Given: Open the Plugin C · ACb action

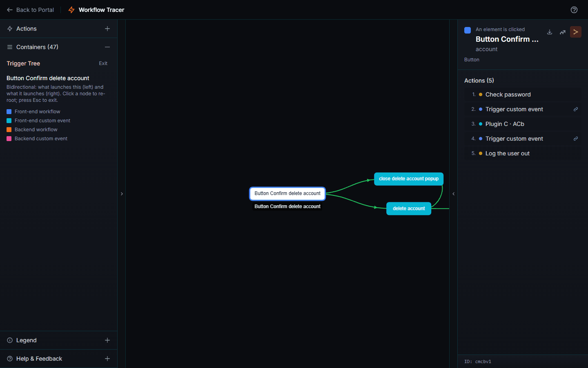Looking at the screenshot, I should 523,124.
